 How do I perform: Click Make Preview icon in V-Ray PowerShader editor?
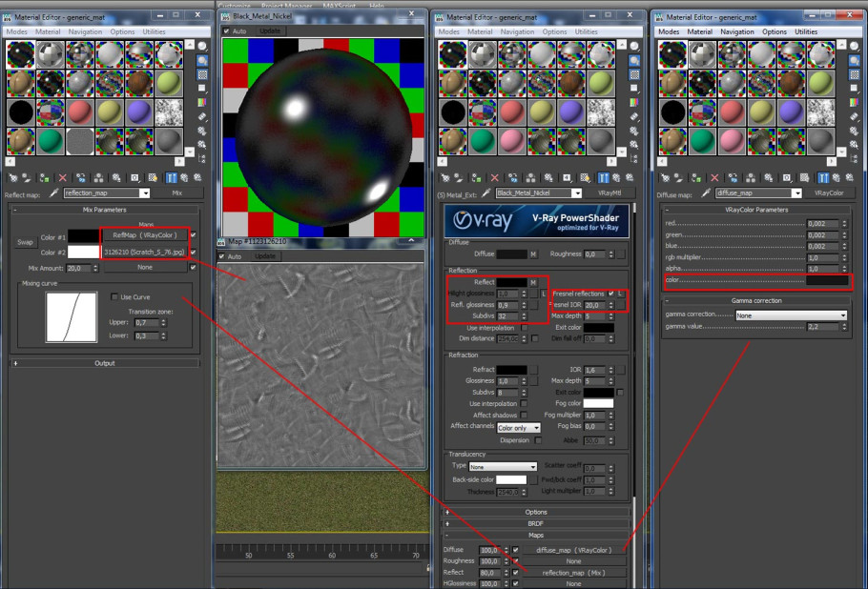634,116
